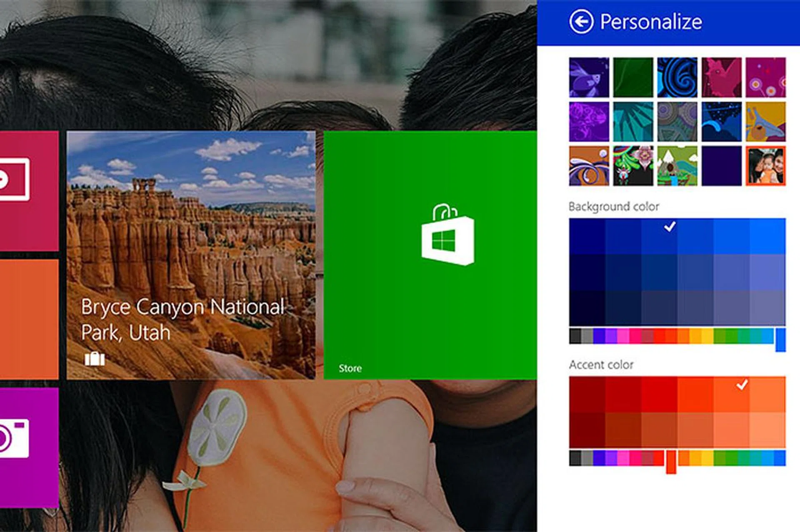Pick the yellow robot pattern thumbnail
800x532 pixels.
coord(765,122)
